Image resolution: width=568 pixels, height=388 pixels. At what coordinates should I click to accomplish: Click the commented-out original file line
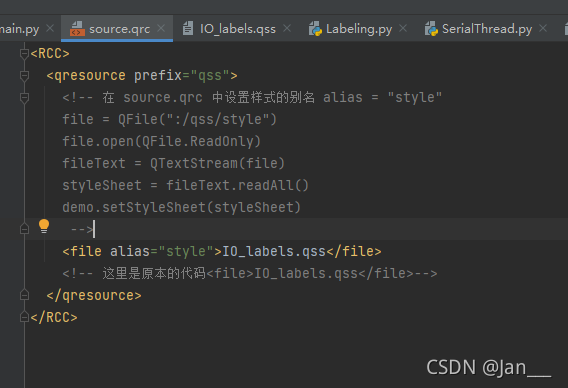click(250, 274)
